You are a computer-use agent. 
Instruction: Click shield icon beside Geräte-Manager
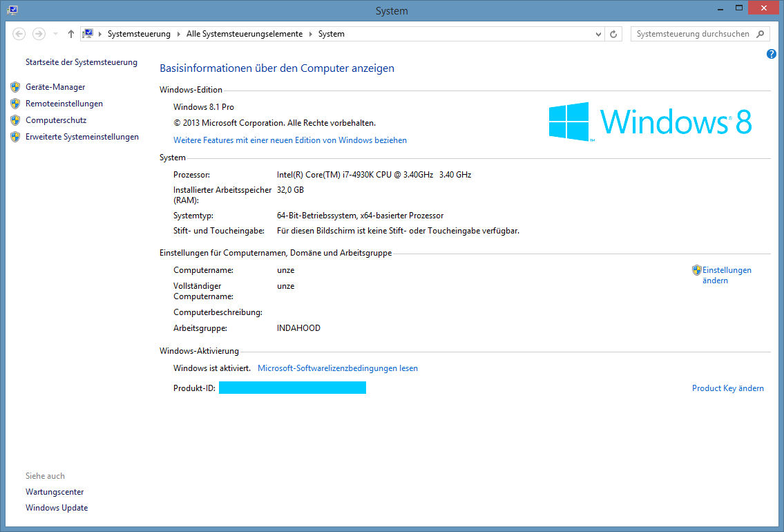pos(15,87)
